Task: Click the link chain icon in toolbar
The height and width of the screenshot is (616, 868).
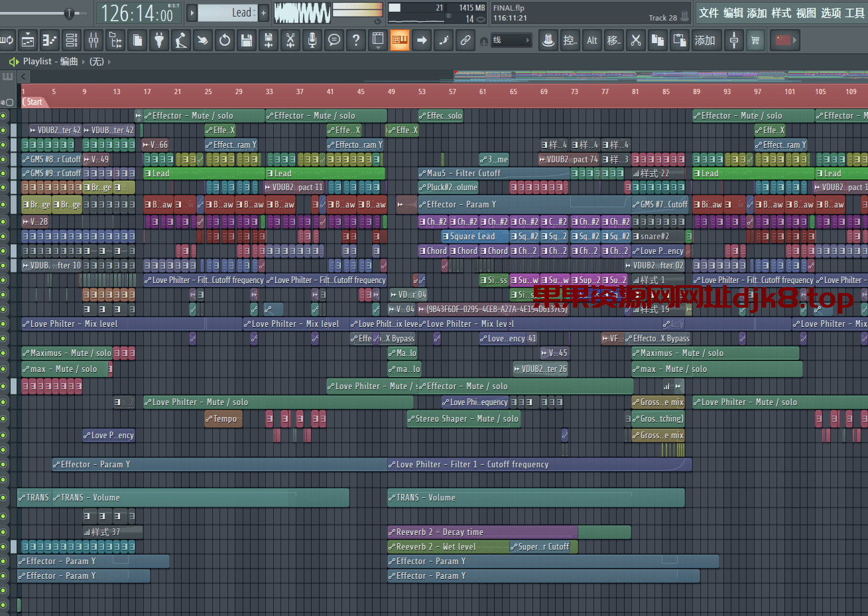Action: coord(465,40)
